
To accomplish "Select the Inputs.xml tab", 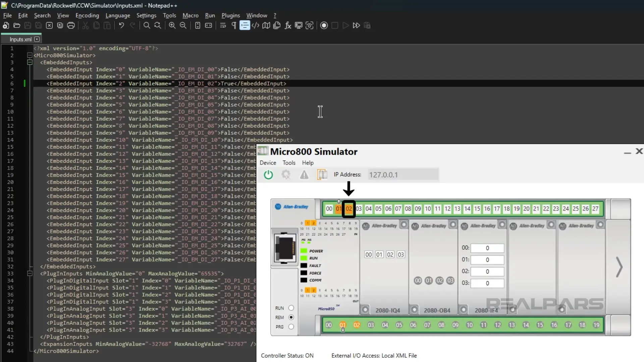I will (x=20, y=39).
